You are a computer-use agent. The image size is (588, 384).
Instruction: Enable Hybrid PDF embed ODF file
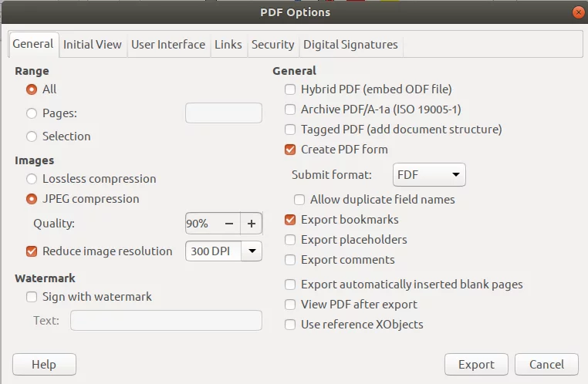click(x=290, y=89)
